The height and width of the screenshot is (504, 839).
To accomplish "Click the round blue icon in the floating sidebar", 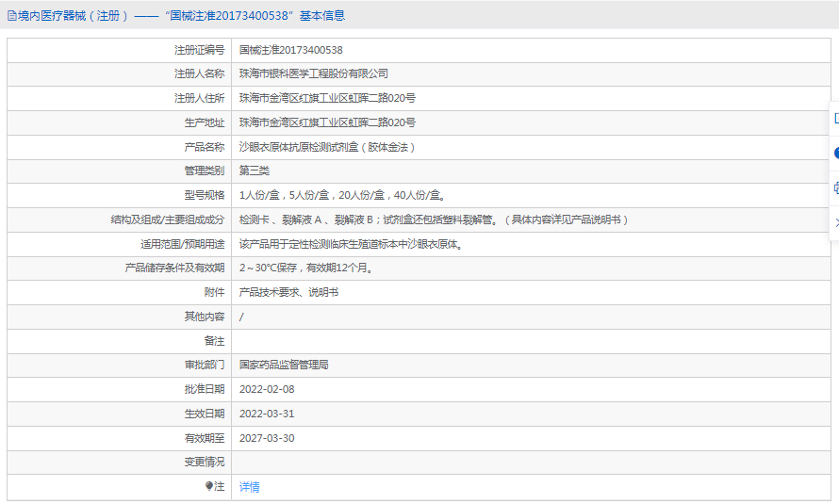I will (x=835, y=153).
